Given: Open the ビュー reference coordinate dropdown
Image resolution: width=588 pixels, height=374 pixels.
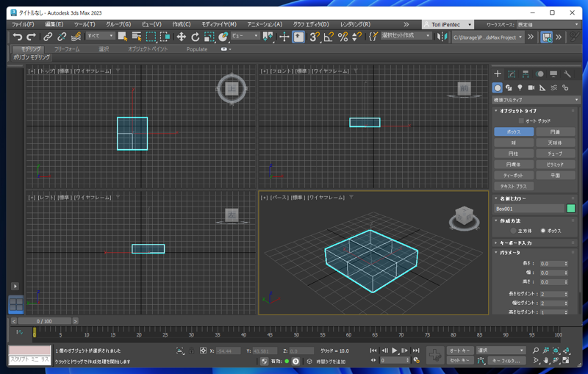Looking at the screenshot, I should [245, 35].
